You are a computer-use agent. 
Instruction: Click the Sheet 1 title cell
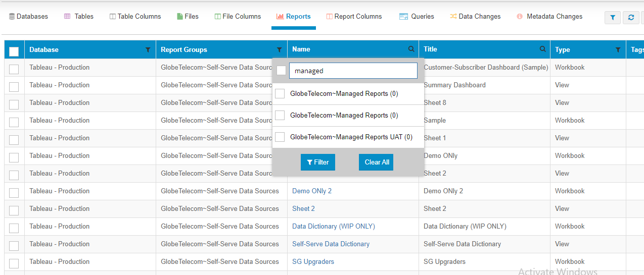(x=435, y=138)
